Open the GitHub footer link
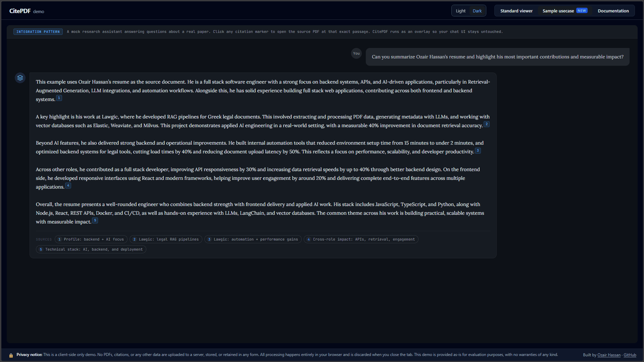 pos(630,355)
